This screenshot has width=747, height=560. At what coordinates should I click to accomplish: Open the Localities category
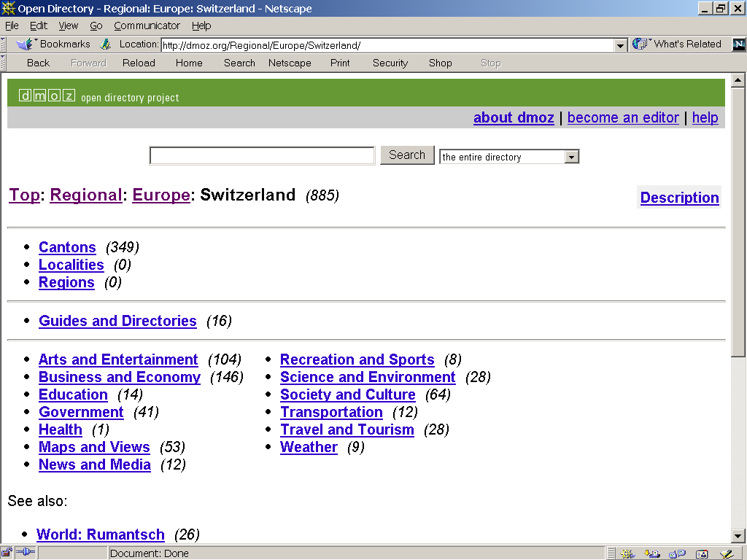point(71,265)
